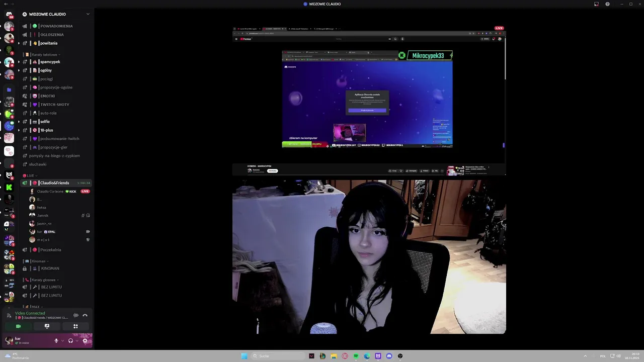Toggle noise suppression waveform icon
644x362 pixels.
[x=76, y=315]
